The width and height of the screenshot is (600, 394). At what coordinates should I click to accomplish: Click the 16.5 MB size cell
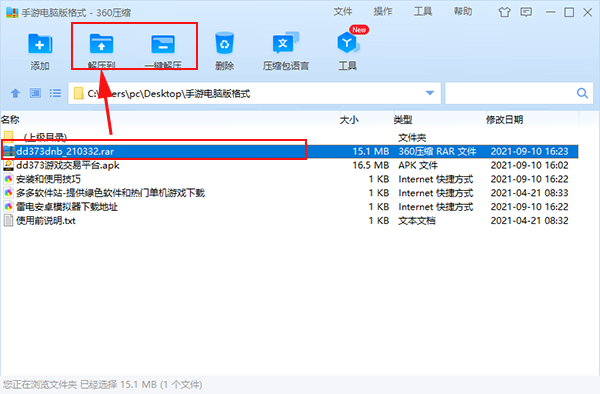click(371, 165)
